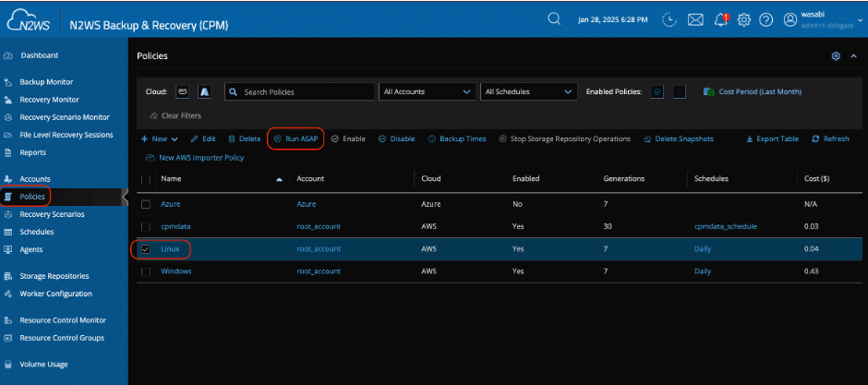
Task: Click Clear Filters
Action: [x=175, y=116]
